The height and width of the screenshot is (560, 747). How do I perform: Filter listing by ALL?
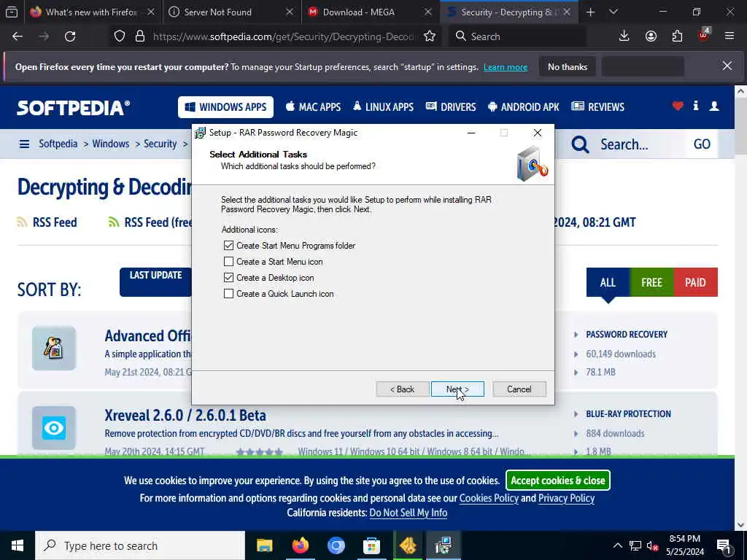click(x=608, y=282)
